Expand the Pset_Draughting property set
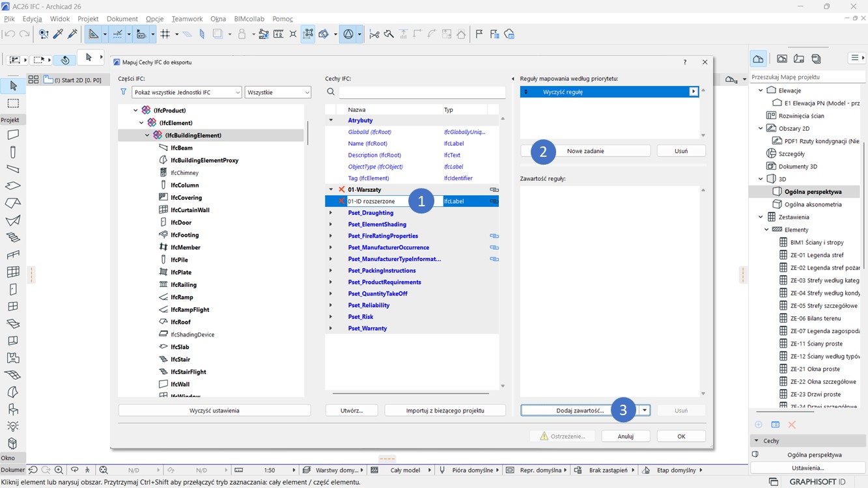This screenshot has width=868, height=488. (331, 213)
